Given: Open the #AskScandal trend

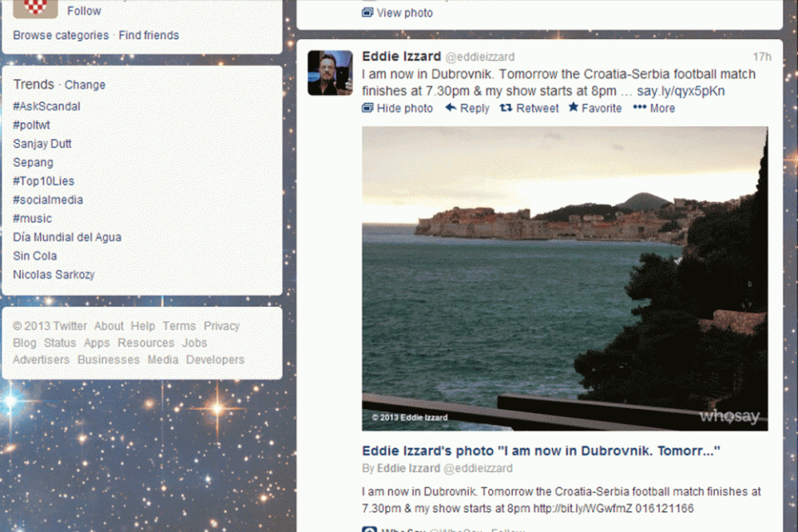Looking at the screenshot, I should click(47, 106).
